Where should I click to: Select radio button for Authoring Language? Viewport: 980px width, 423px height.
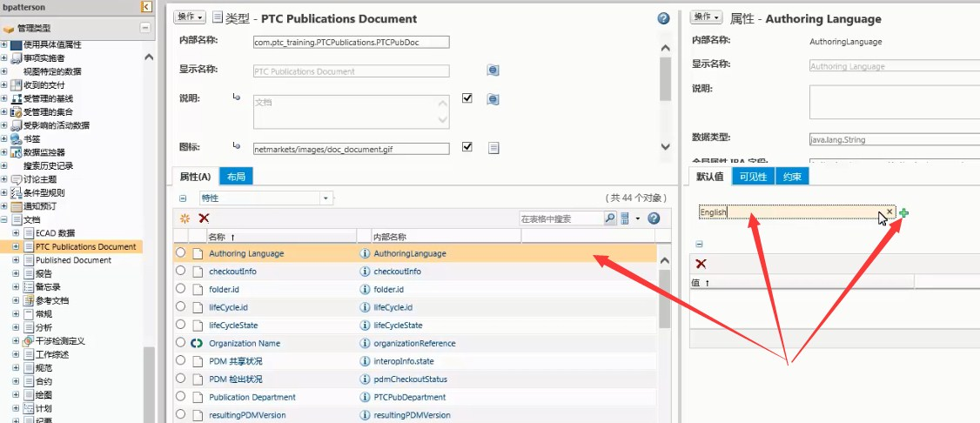pos(181,253)
